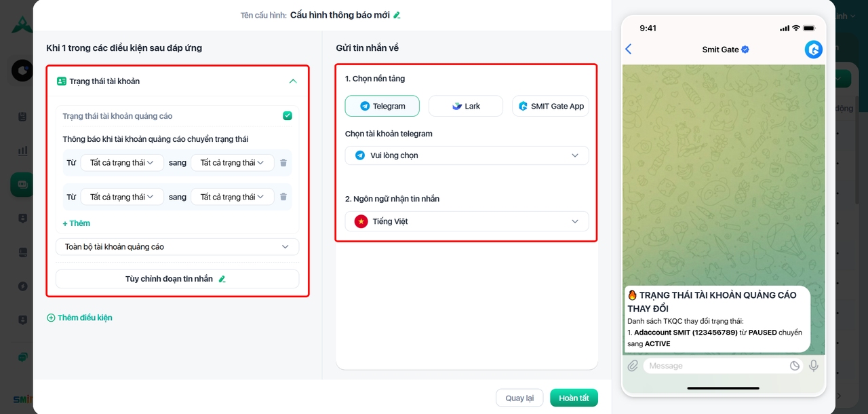The width and height of the screenshot is (868, 414).
Task: Click the attachment paperclip in phone preview
Action: [x=633, y=366]
